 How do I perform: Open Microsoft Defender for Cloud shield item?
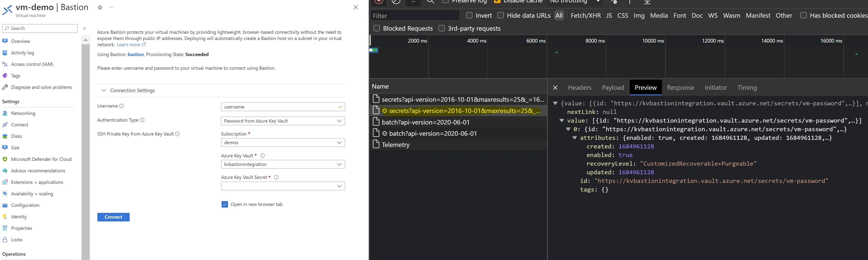pyautogui.click(x=5, y=159)
